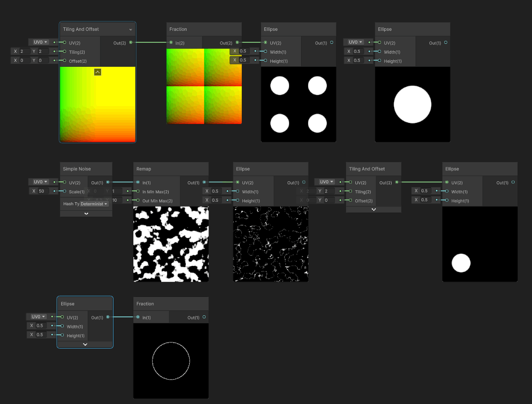Open the Hash Type Deterministic dropdown

(x=94, y=204)
